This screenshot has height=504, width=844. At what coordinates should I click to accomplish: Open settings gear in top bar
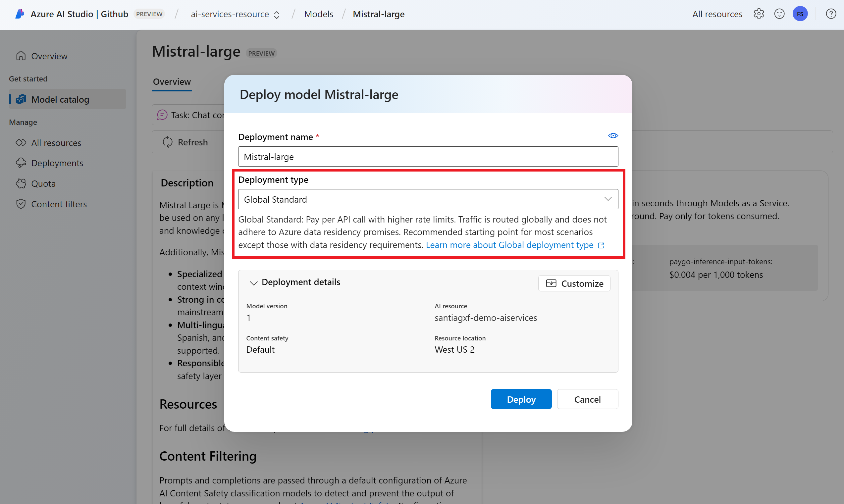(x=759, y=14)
